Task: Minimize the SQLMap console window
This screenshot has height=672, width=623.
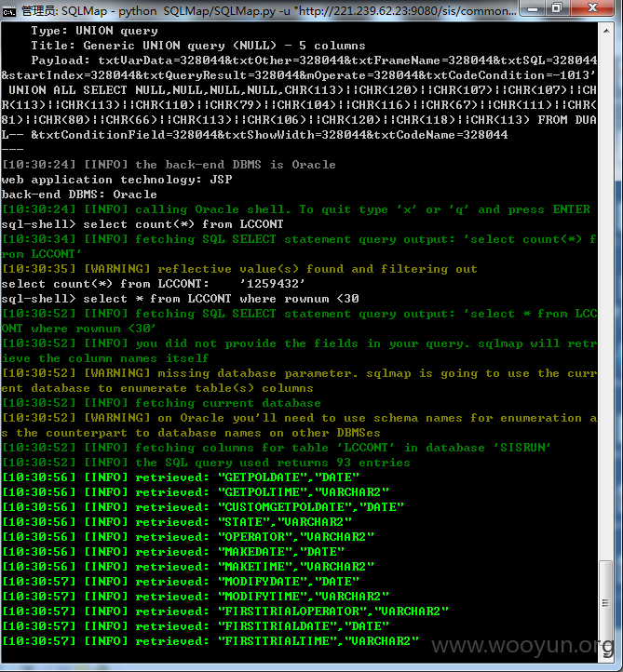Action: point(534,8)
